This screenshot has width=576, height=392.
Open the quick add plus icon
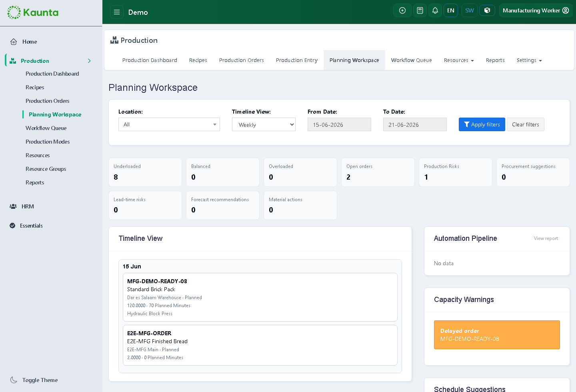pyautogui.click(x=402, y=10)
